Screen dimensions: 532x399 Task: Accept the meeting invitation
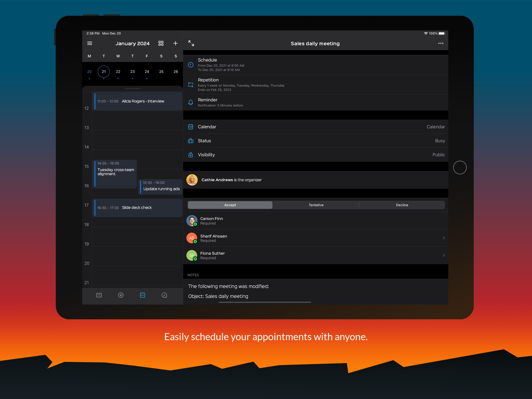point(230,205)
